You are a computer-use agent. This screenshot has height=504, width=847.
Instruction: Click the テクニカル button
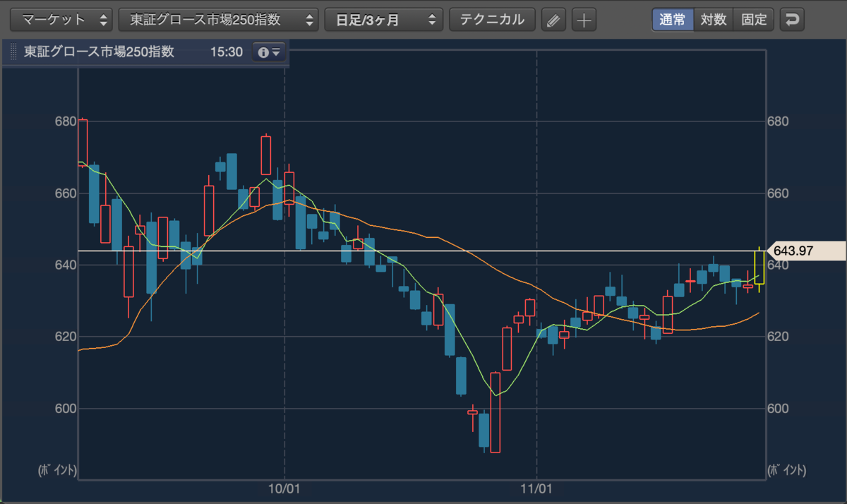[492, 20]
